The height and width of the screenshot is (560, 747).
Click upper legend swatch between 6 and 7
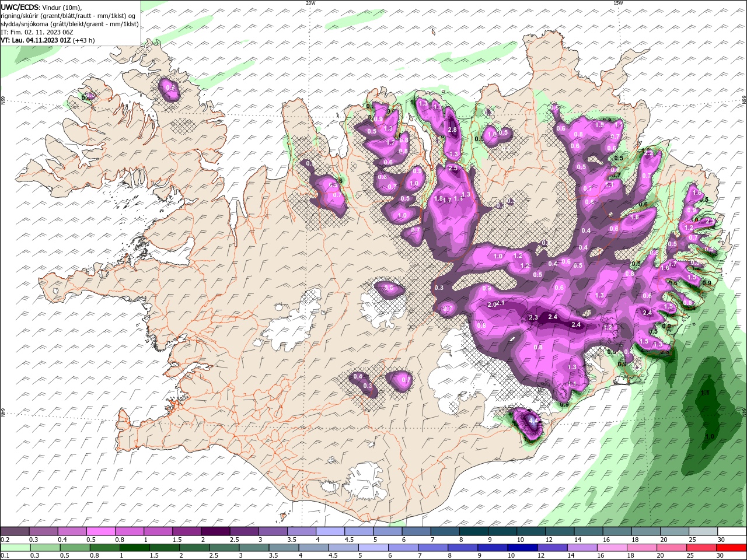[x=416, y=531]
